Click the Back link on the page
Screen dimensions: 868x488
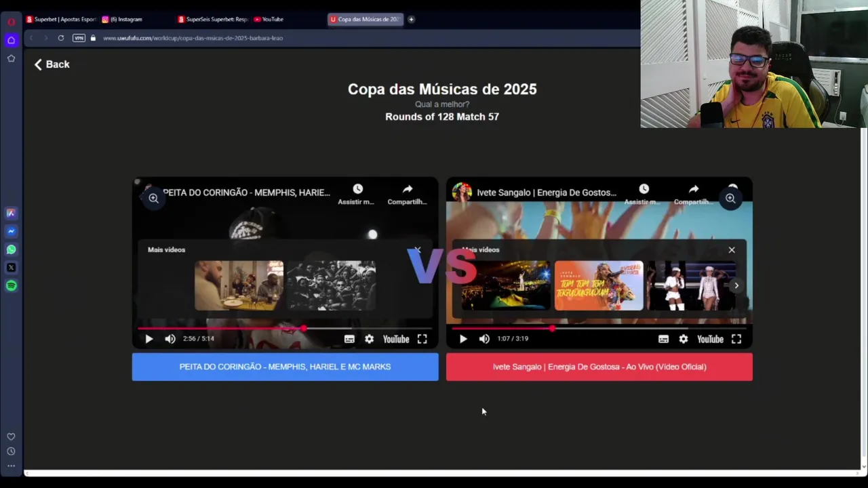click(52, 64)
